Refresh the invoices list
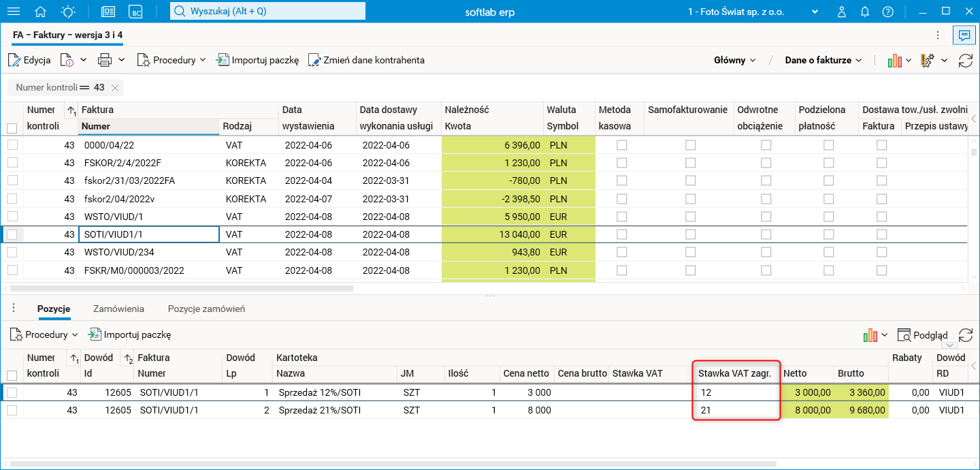 pyautogui.click(x=965, y=61)
